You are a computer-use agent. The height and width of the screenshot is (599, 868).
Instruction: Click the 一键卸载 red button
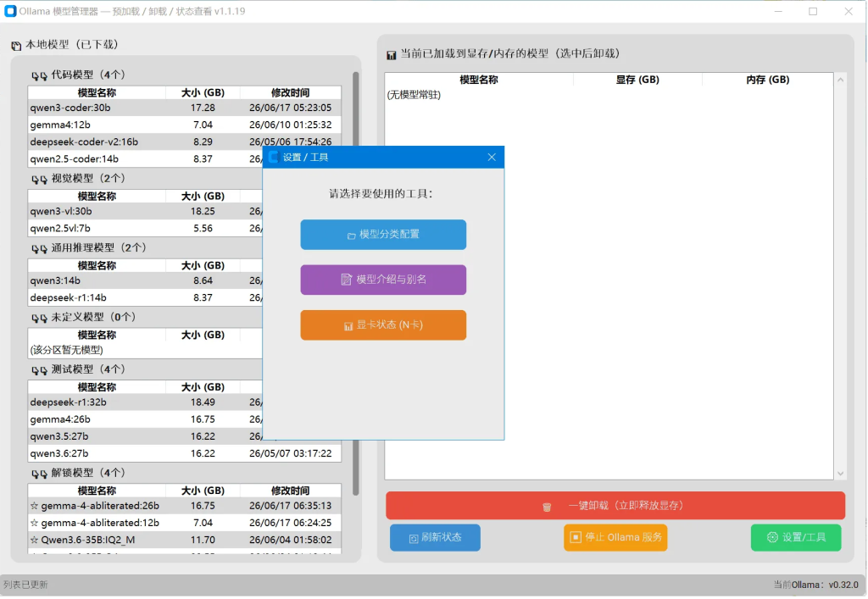pyautogui.click(x=615, y=506)
